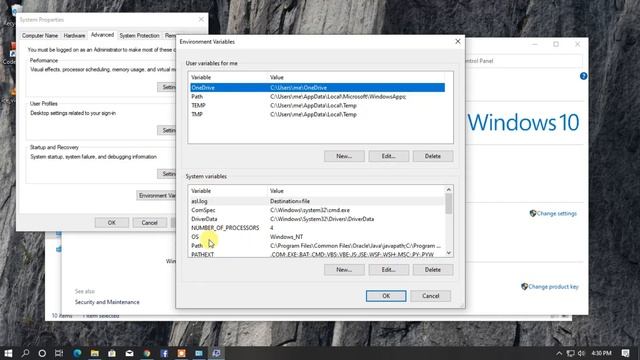The height and width of the screenshot is (360, 640).
Task: Select Path row in System variables
Action: click(317, 246)
